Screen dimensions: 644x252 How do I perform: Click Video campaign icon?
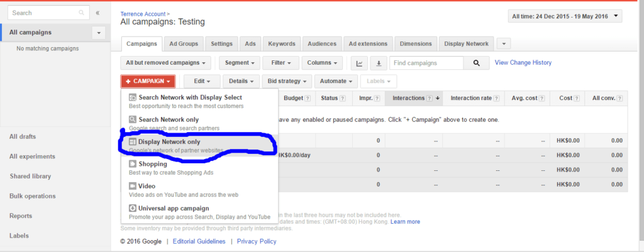click(x=133, y=187)
